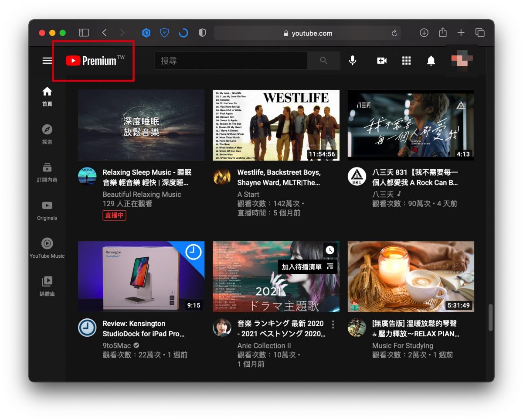The width and height of the screenshot is (523, 420).
Task: Click the blue hexagon extension icon
Action: (146, 33)
